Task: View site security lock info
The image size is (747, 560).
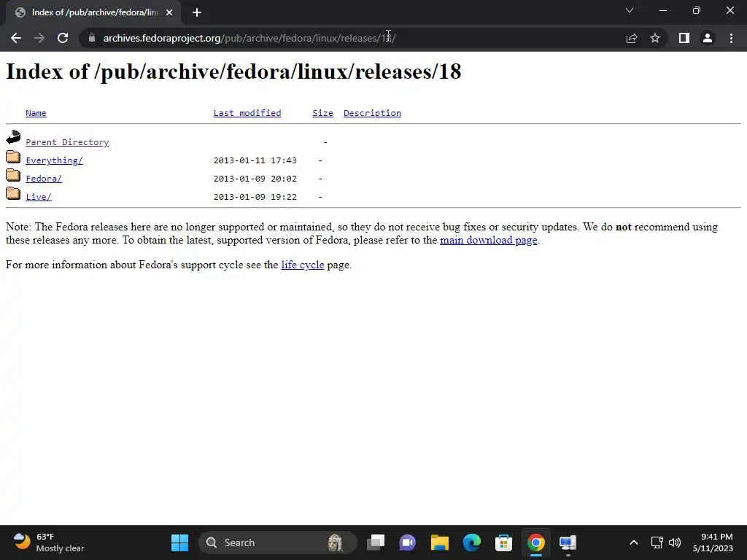Action: 92,38
